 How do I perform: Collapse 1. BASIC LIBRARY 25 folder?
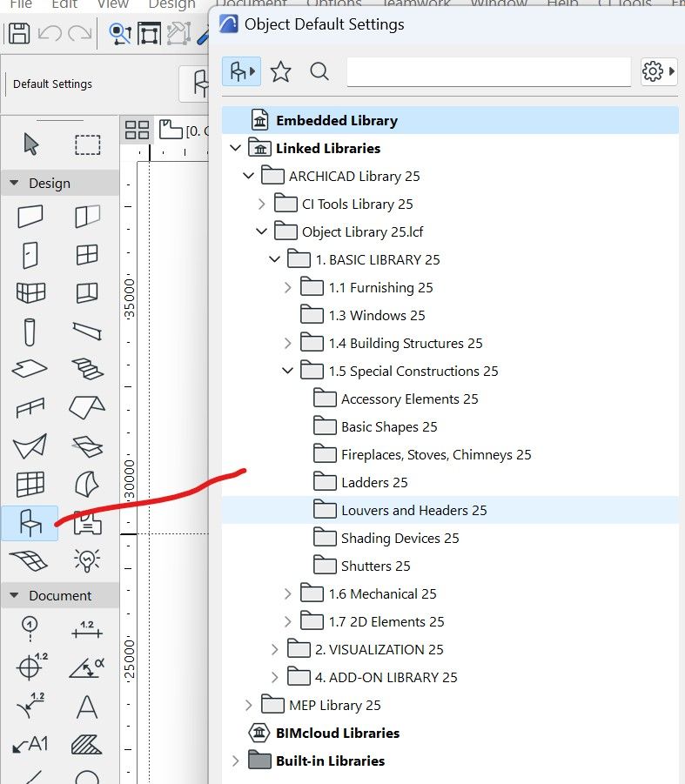pyautogui.click(x=274, y=259)
